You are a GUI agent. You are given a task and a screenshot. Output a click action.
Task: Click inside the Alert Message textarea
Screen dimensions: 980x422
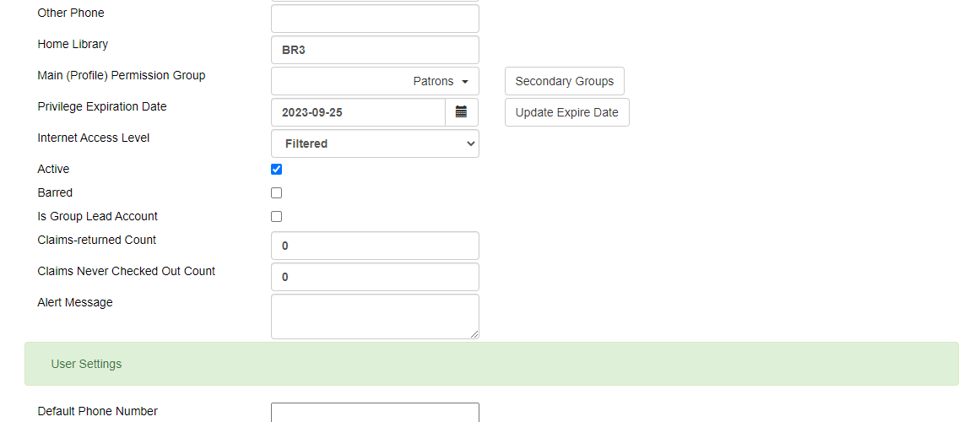pos(375,317)
